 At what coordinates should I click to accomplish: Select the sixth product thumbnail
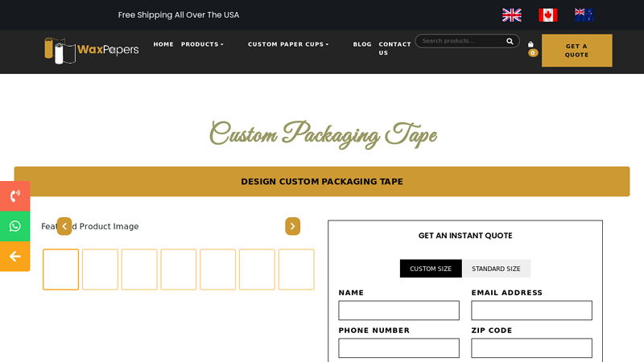(x=257, y=269)
